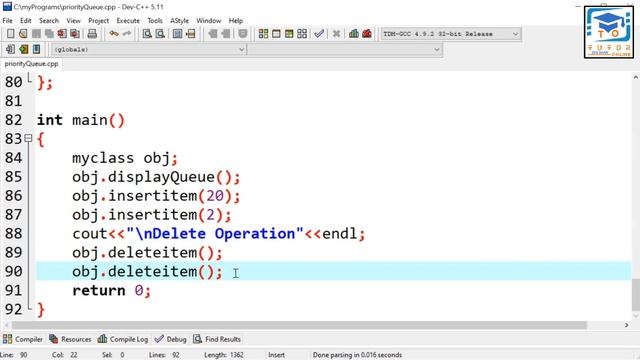The width and height of the screenshot is (640, 360).
Task: Open the Search menu
Action: 49,20
